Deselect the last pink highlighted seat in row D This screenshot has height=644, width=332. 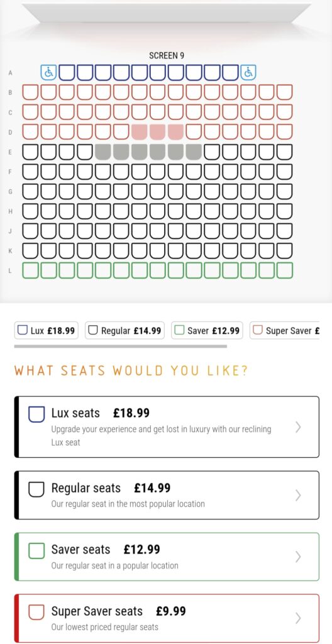[x=175, y=132]
